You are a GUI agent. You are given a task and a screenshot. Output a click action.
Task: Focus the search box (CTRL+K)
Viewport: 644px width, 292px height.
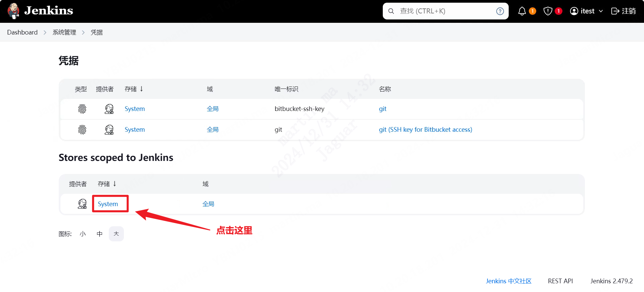445,11
